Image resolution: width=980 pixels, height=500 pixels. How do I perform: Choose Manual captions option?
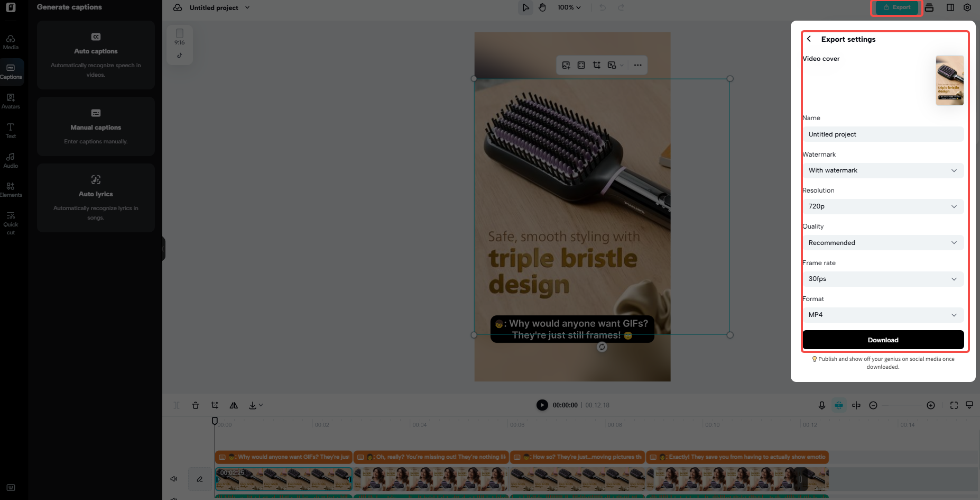click(x=96, y=126)
